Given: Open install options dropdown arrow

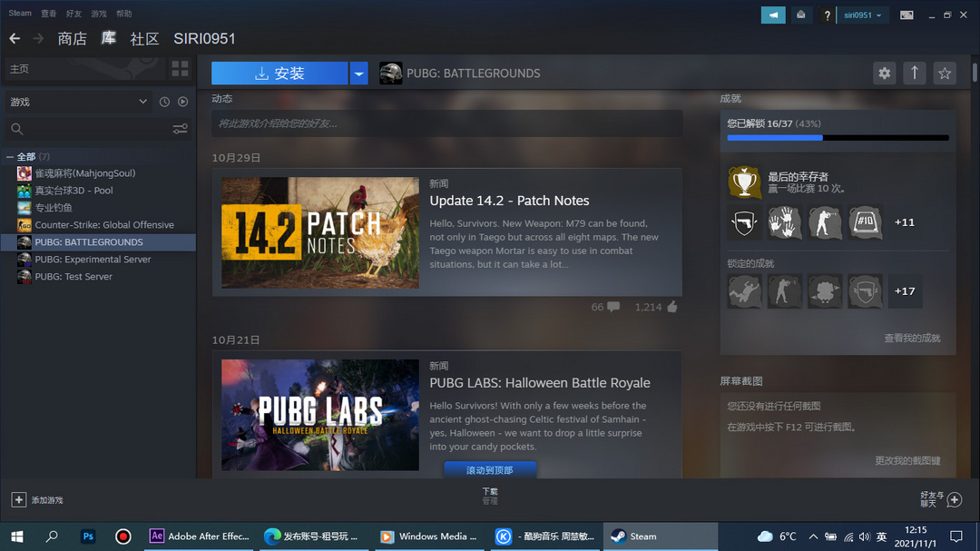Looking at the screenshot, I should tap(358, 74).
